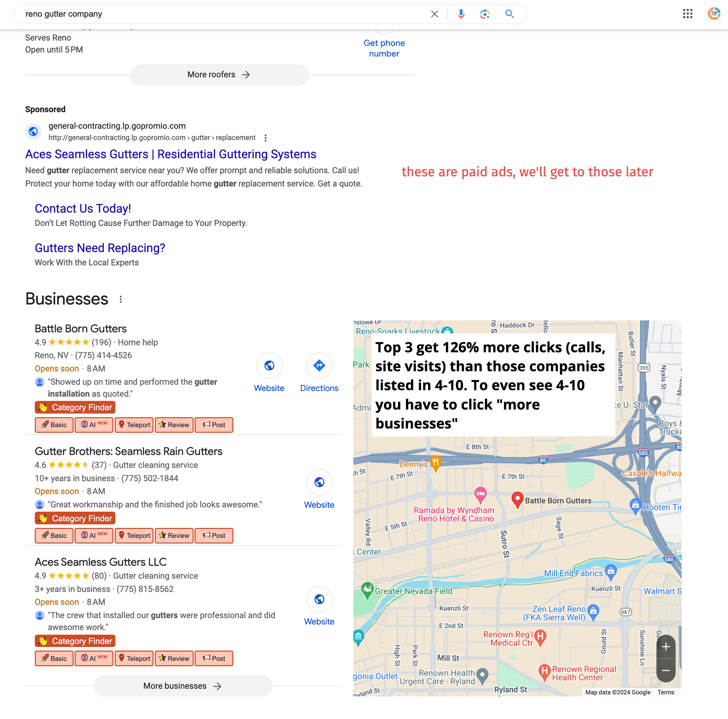Click Category Finder under Battle Born Gutters
The image size is (728, 719).
75,407
